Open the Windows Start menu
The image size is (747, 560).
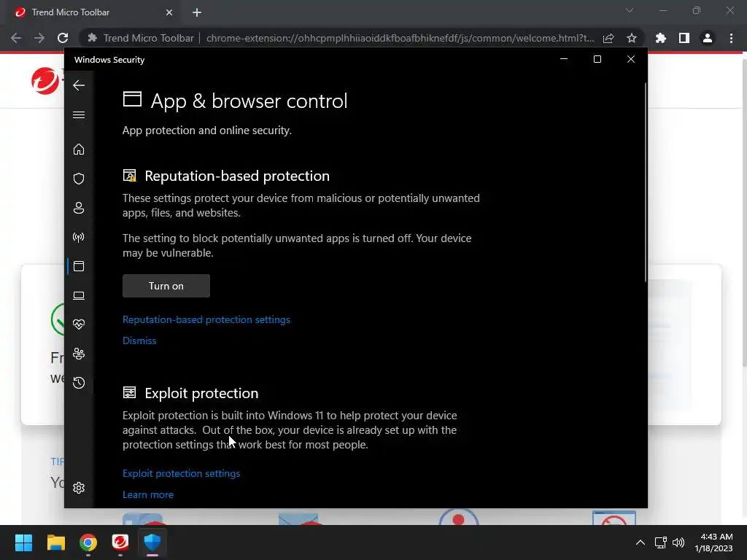23,542
